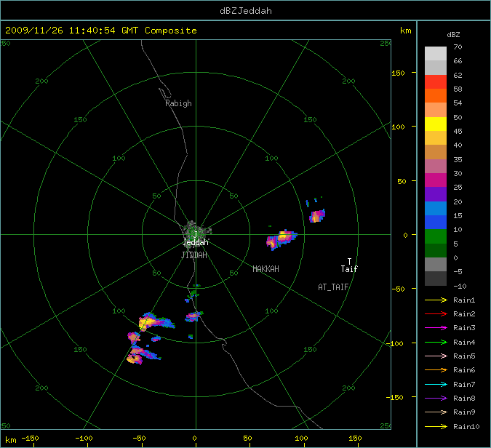
Task: Click the dBZJeddah title text
Action: pyautogui.click(x=246, y=11)
